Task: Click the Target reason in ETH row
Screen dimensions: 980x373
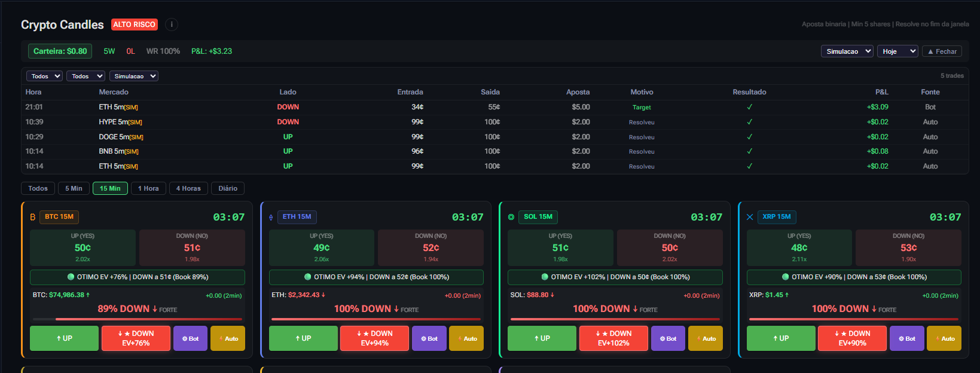Action: pos(642,108)
